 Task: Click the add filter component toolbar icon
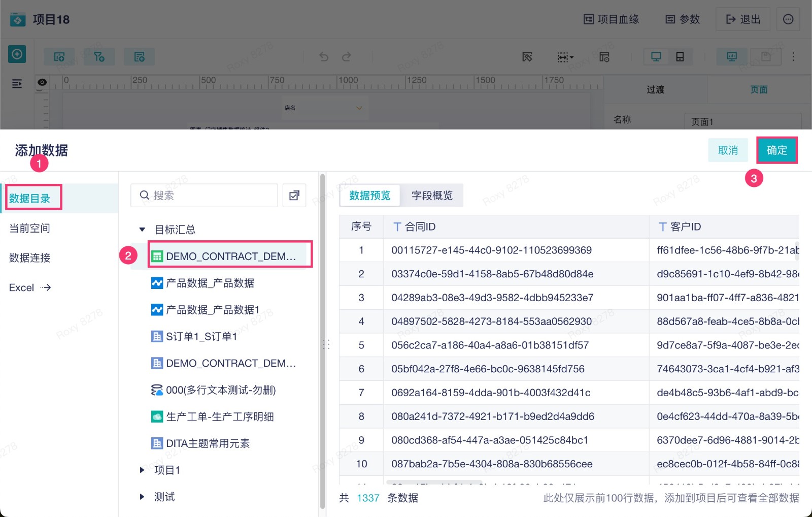click(x=99, y=57)
